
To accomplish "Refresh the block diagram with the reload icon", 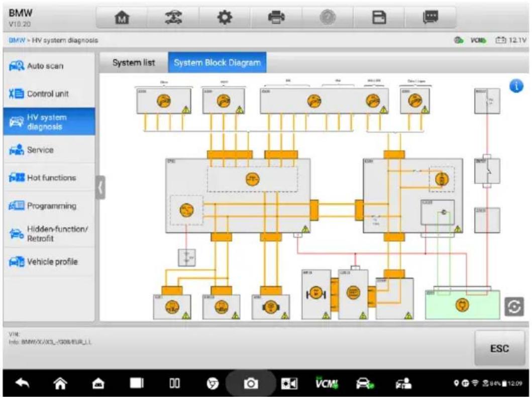I will [x=514, y=307].
